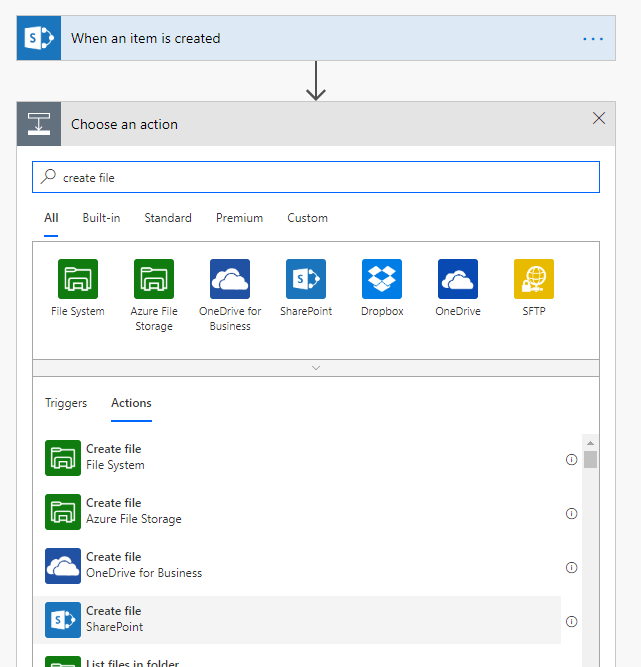Show info for SharePoint Create file

[x=572, y=621]
